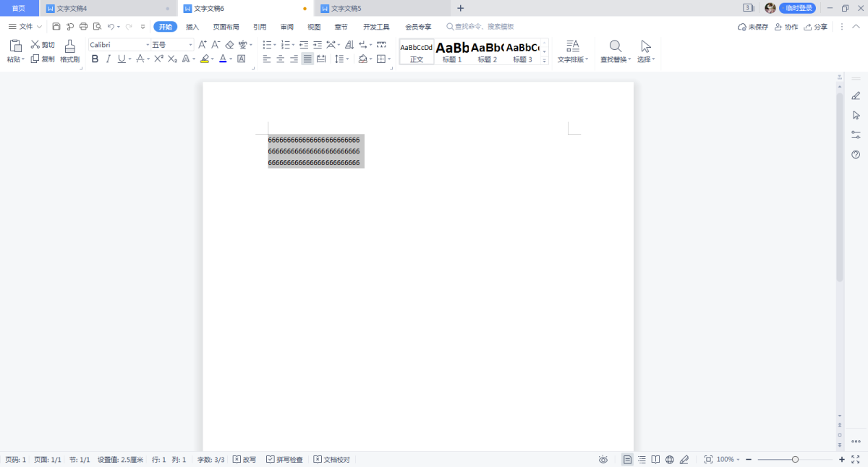Expand the styles gallery list
Image resolution: width=868 pixels, height=467 pixels.
pyautogui.click(x=545, y=61)
